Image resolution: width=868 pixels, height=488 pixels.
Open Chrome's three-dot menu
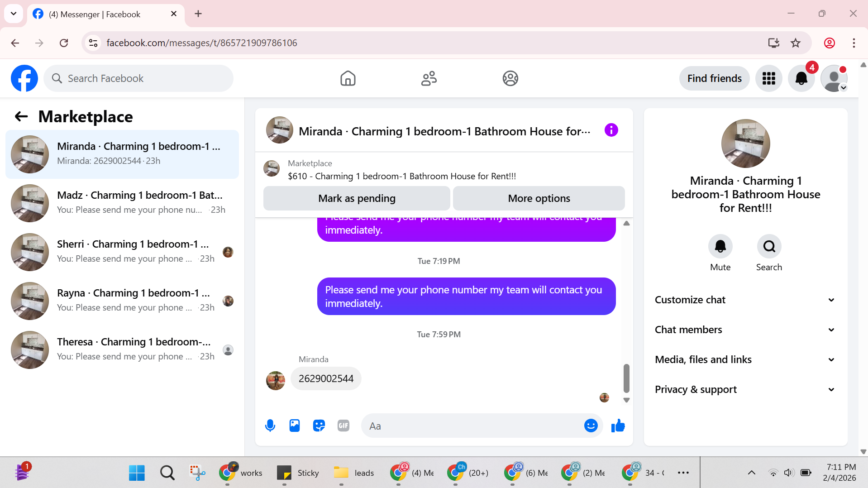click(854, 43)
